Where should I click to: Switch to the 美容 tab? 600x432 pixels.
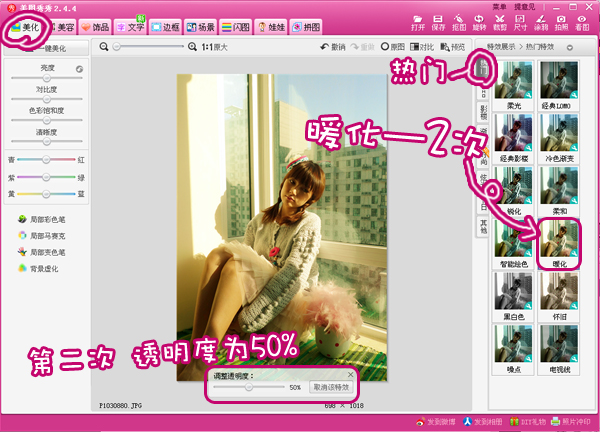[60, 27]
